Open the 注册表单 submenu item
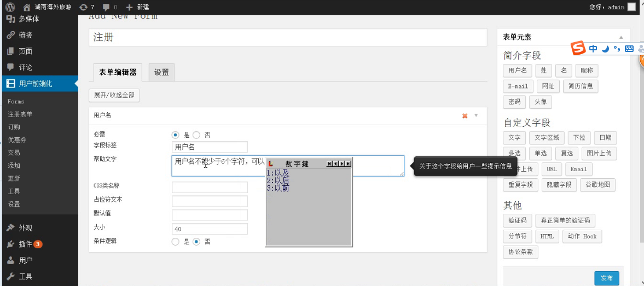Viewport: 644px width, 286px height. 20,114
